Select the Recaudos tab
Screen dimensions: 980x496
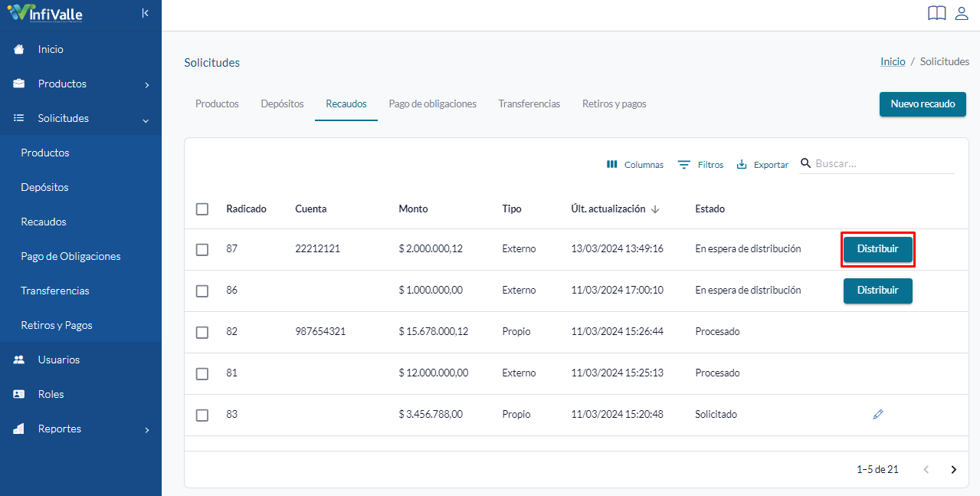pos(346,103)
